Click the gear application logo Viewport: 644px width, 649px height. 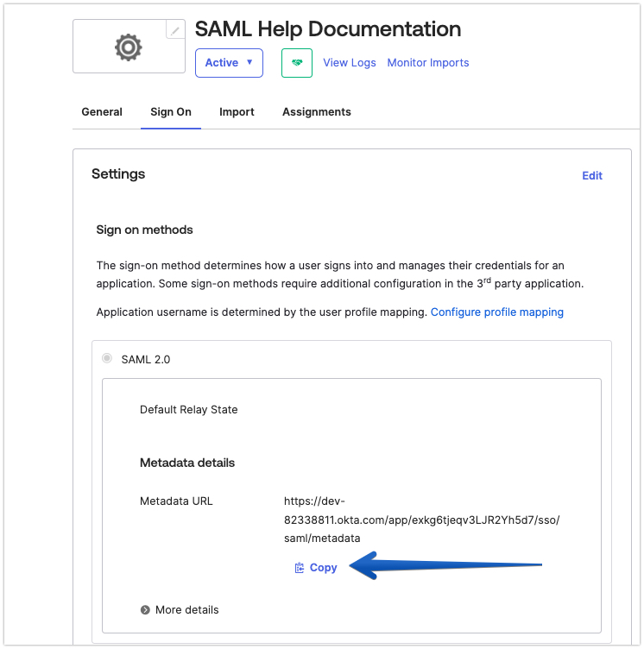129,47
